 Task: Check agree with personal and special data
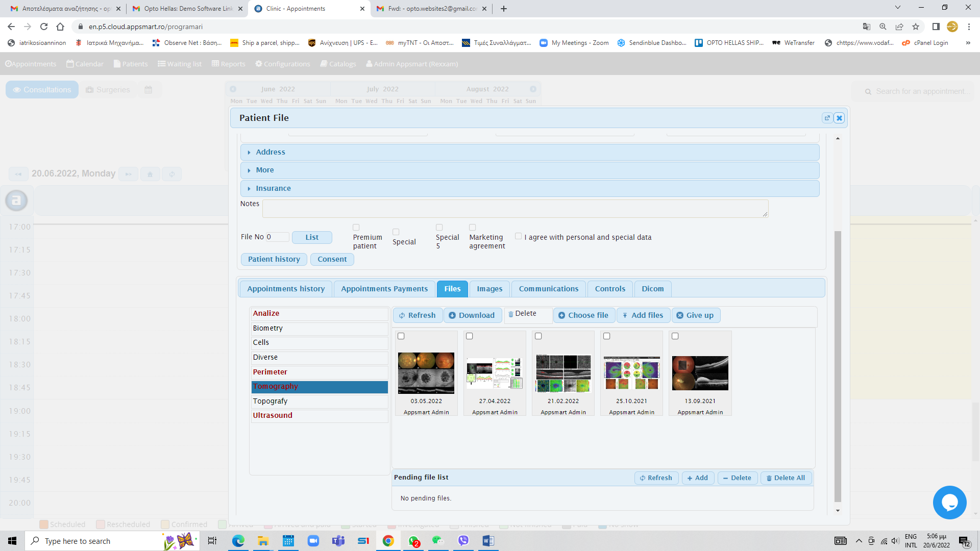[x=519, y=236]
